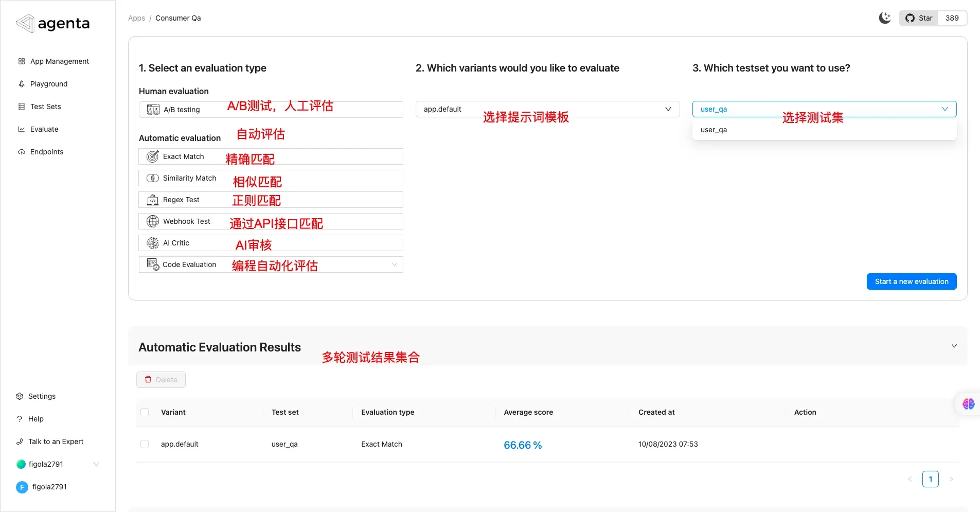Image resolution: width=980 pixels, height=512 pixels.
Task: Choose the Similarity Match evaluation icon
Action: pos(153,178)
